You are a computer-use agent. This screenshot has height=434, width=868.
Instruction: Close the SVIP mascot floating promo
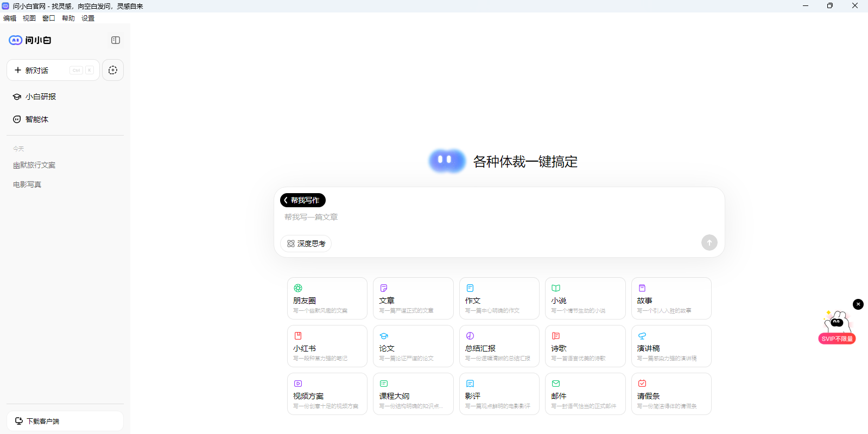click(x=858, y=304)
